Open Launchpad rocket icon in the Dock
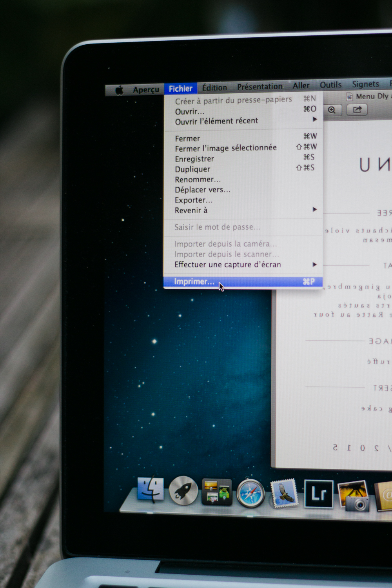The width and height of the screenshot is (392, 588). [183, 490]
